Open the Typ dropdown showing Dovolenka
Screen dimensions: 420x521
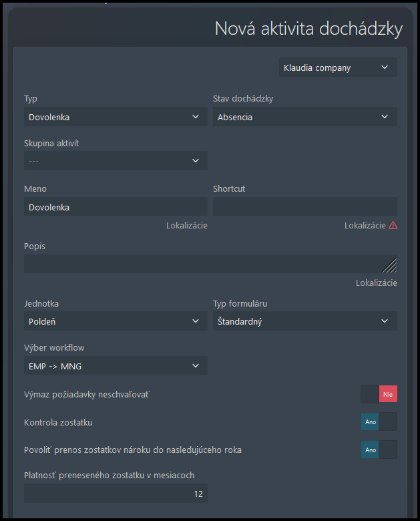point(116,117)
